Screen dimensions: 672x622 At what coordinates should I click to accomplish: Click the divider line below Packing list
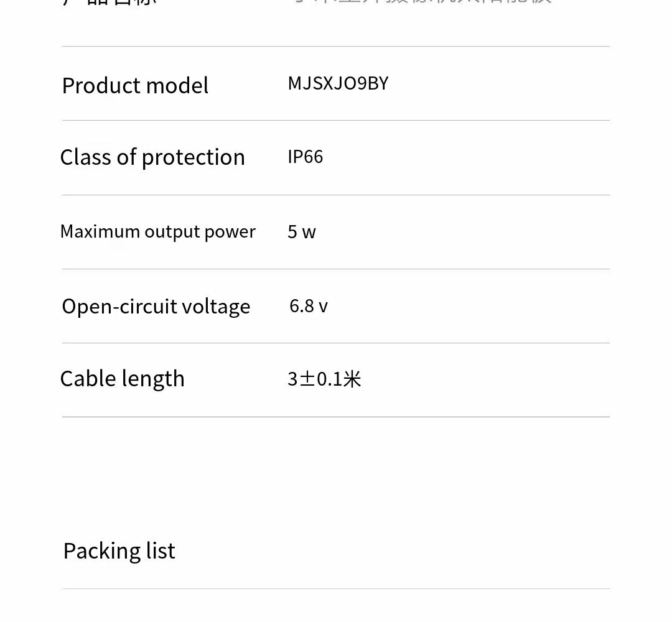point(336,588)
